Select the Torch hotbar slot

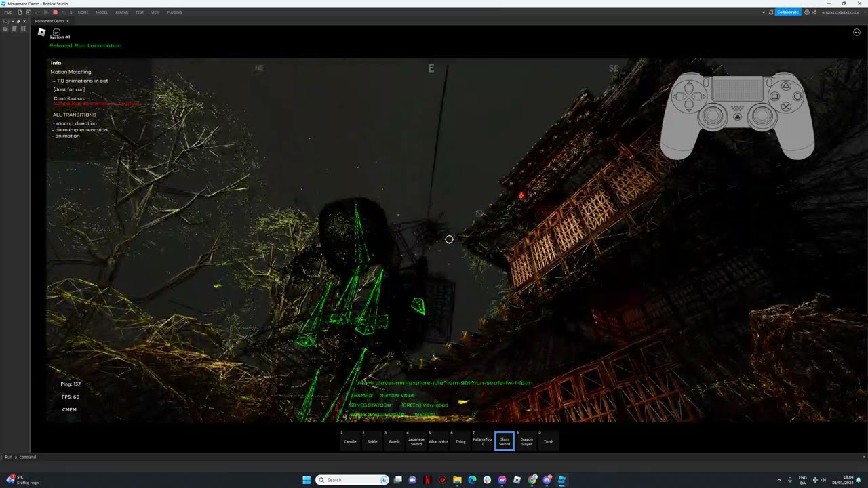(x=549, y=441)
